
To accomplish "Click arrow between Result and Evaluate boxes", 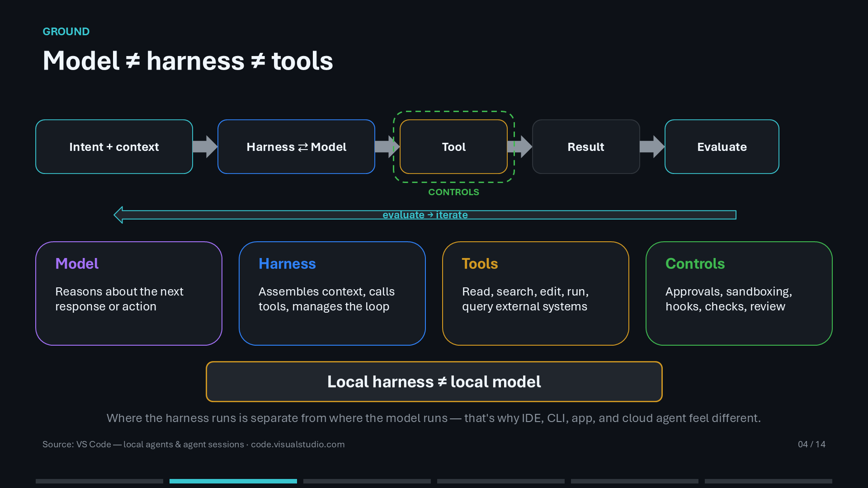I will [652, 147].
